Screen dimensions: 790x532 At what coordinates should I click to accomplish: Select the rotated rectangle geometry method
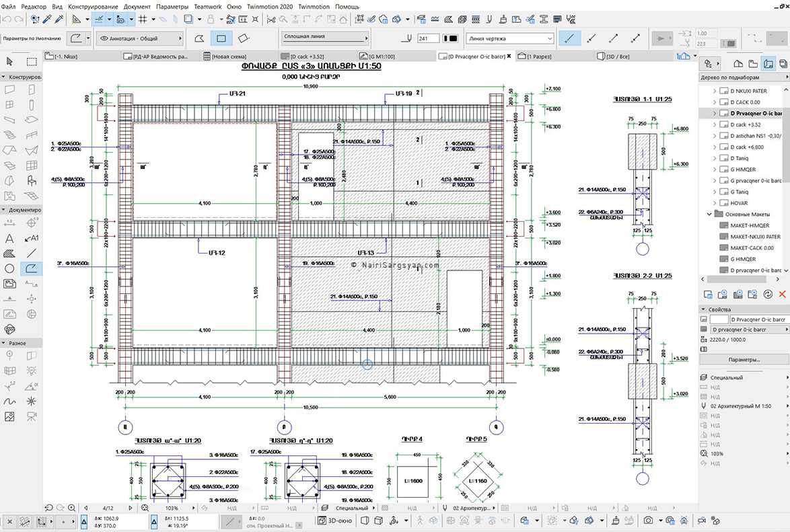(x=244, y=38)
